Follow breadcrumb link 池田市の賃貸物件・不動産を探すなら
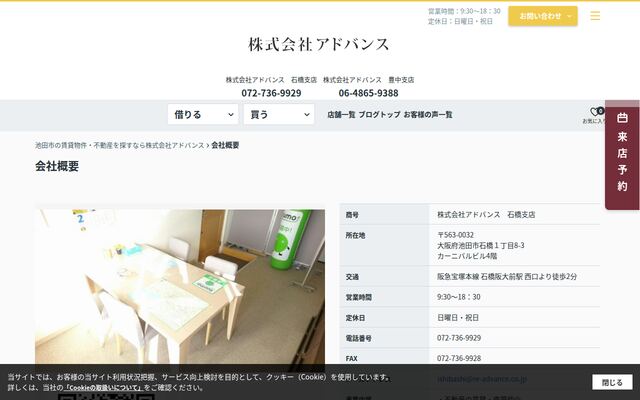 (120, 145)
